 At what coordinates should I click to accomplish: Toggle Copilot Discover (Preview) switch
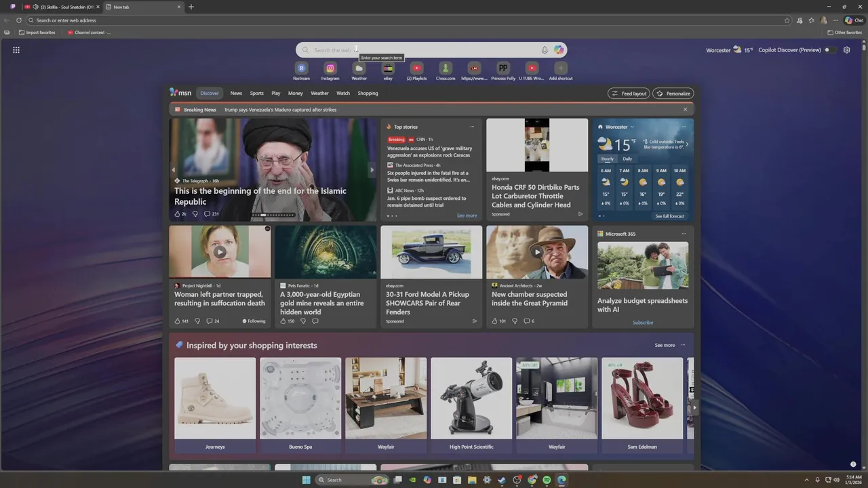pyautogui.click(x=830, y=50)
